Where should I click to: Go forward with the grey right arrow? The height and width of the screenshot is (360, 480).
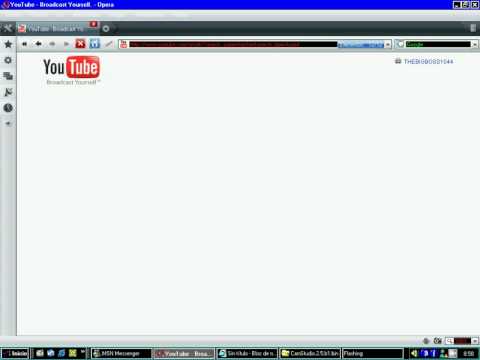pos(52,44)
